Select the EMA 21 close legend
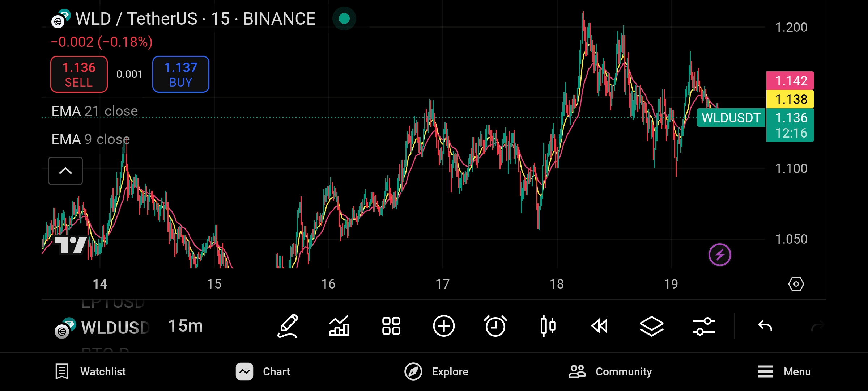This screenshot has height=391, width=868. (95, 111)
